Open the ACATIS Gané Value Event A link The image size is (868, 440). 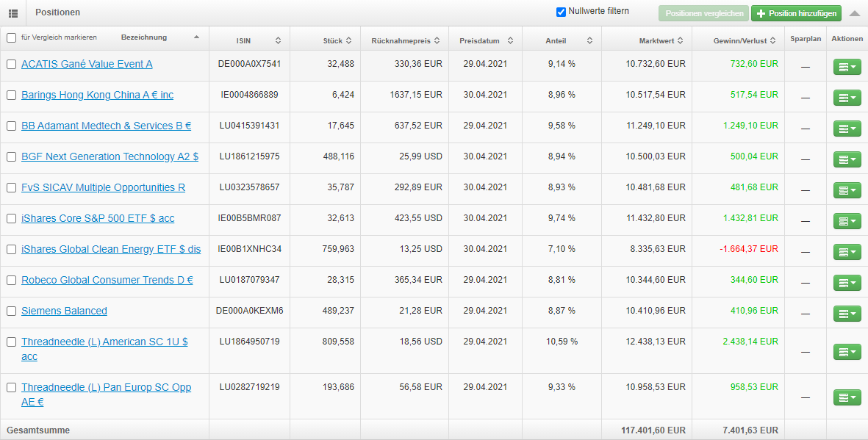pyautogui.click(x=87, y=64)
